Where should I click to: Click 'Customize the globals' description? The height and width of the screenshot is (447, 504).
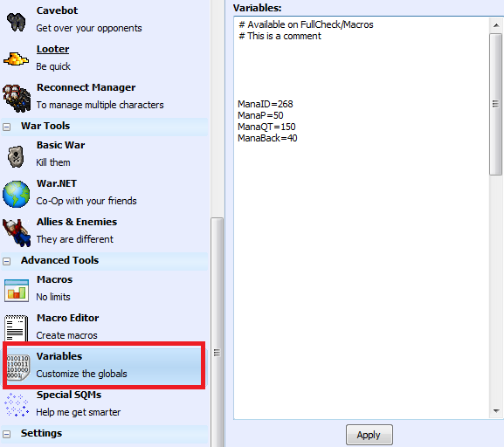81,374
